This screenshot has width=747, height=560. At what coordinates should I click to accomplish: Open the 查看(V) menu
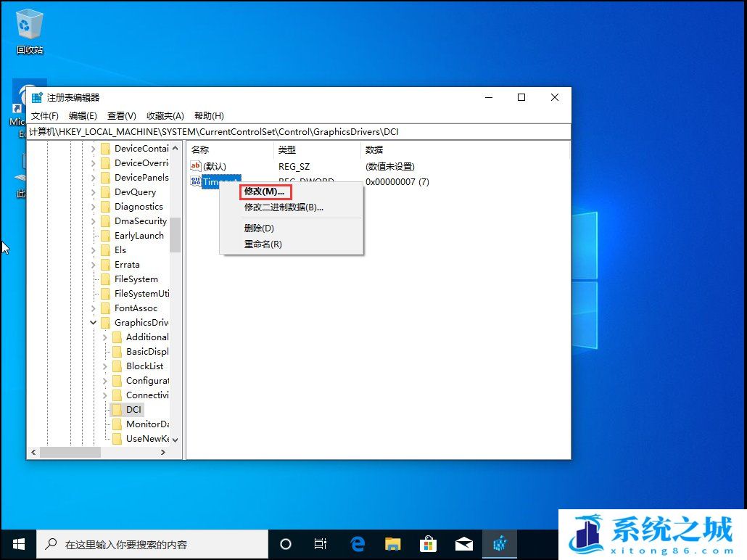pos(122,116)
